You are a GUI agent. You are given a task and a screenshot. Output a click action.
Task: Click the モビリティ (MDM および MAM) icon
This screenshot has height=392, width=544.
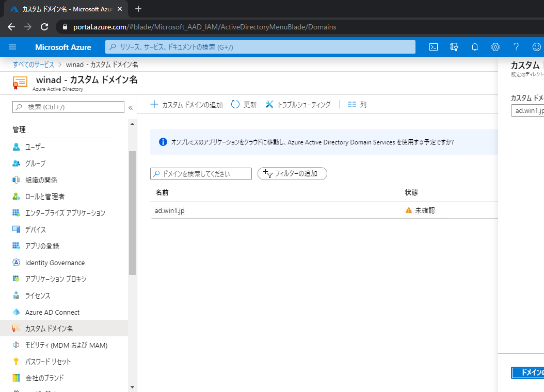pyautogui.click(x=17, y=345)
